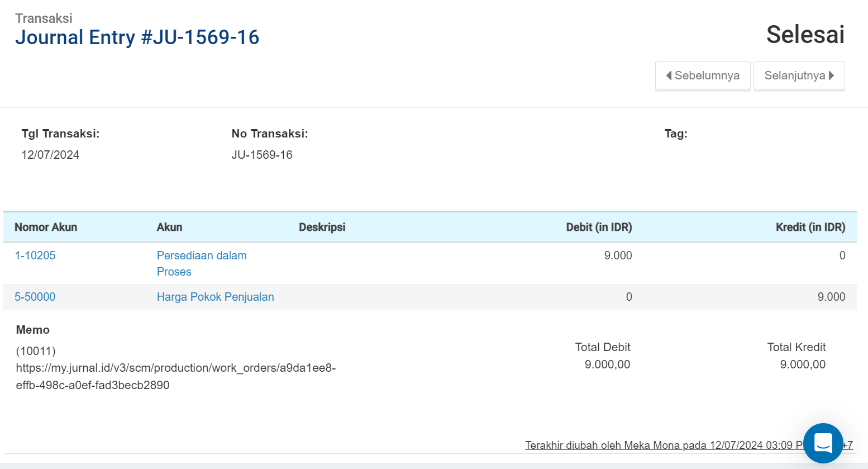Click the Transaksi label above the title

[44, 18]
